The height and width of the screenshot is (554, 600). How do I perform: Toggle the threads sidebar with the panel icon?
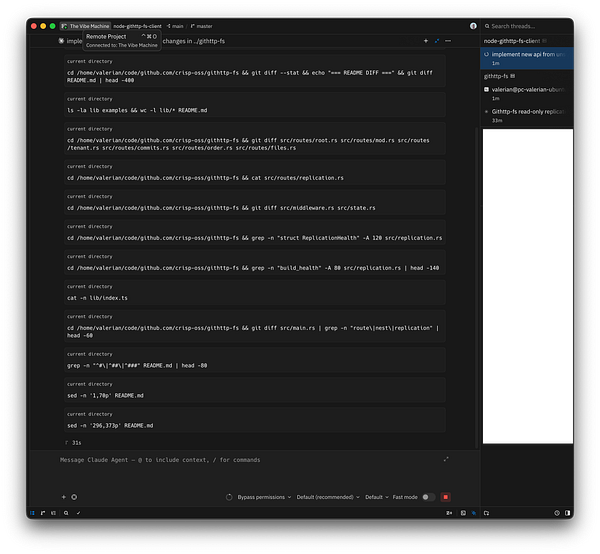[567, 513]
